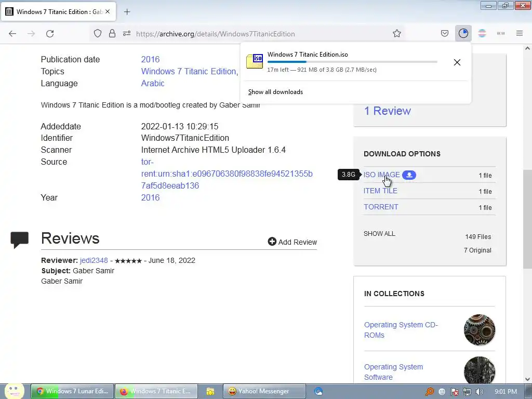Click the striped extension icon in the toolbar
This screenshot has width=532, height=399.
tap(482, 34)
